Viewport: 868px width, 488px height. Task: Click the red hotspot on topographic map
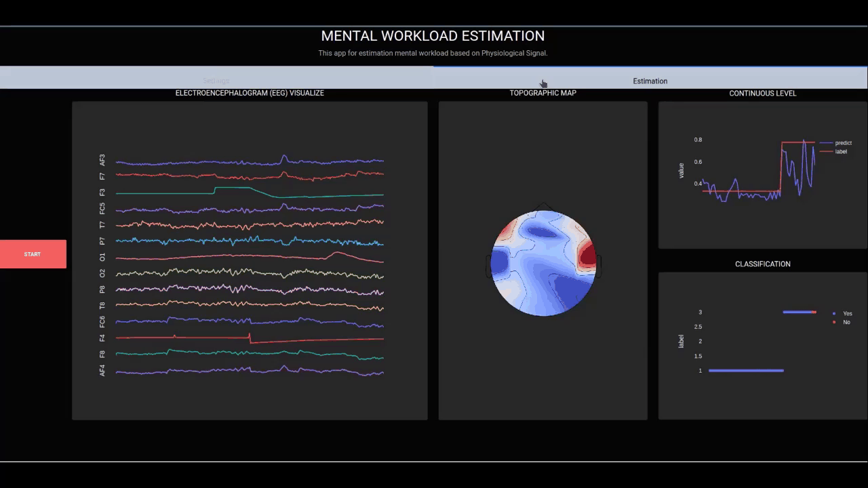tap(587, 256)
